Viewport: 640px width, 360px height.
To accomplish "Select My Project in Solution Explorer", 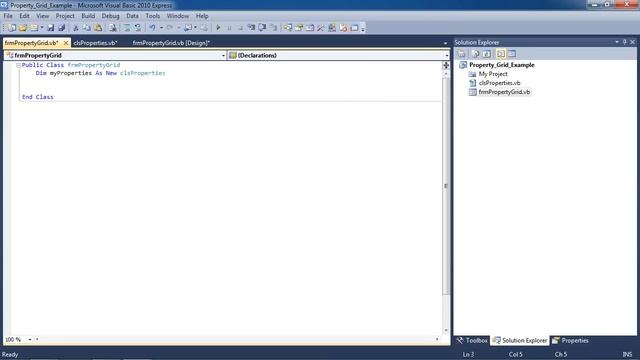I will [x=493, y=74].
